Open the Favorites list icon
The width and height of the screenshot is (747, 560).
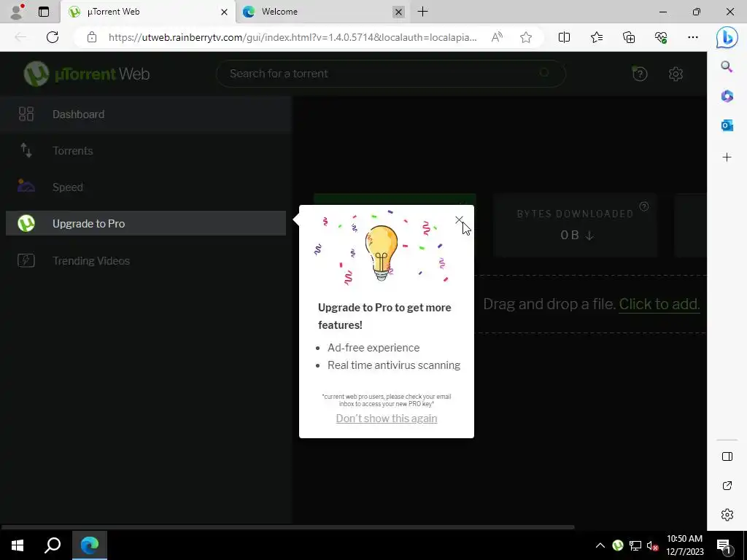[597, 37]
